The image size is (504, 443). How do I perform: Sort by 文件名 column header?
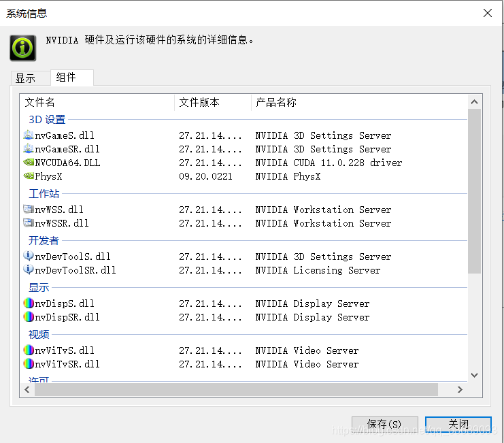(97, 103)
